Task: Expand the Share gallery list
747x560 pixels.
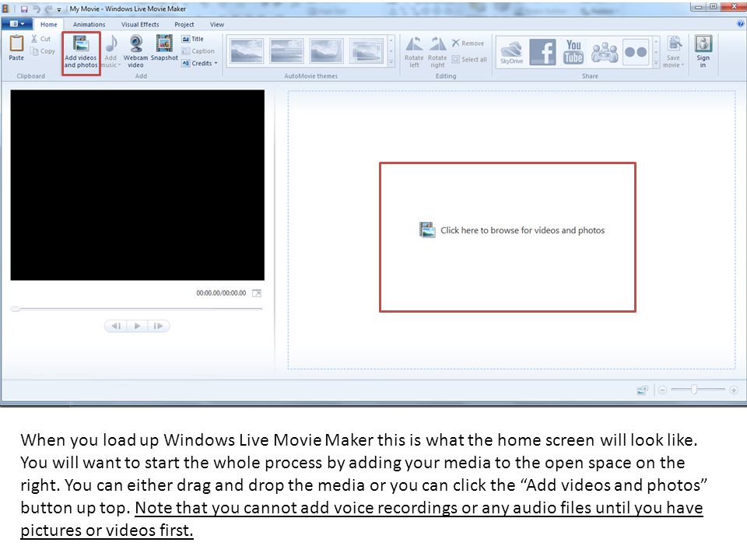Action: 656,63
